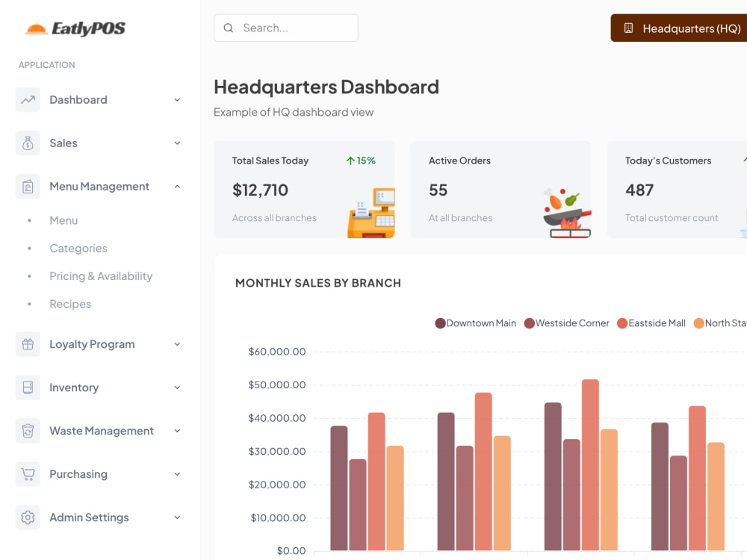This screenshot has height=560, width=747.
Task: Click the EatlyPOS logo
Action: pos(75,28)
